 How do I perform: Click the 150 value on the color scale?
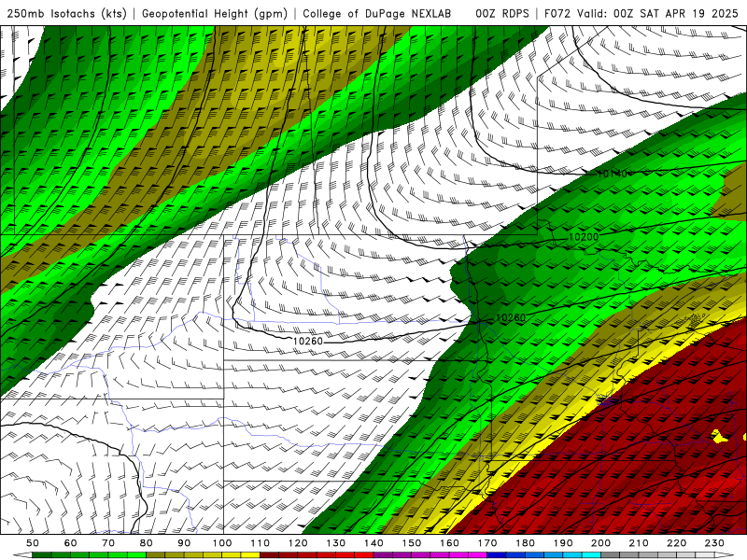tap(412, 543)
